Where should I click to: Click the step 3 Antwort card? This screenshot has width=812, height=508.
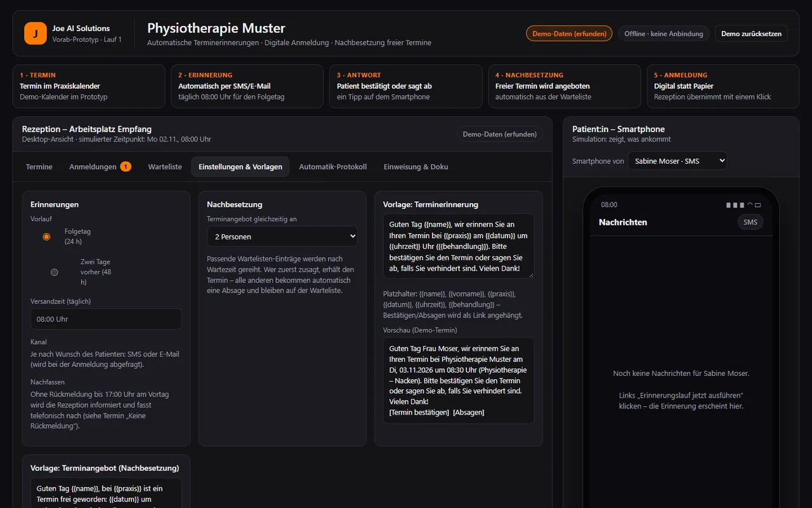pos(406,86)
